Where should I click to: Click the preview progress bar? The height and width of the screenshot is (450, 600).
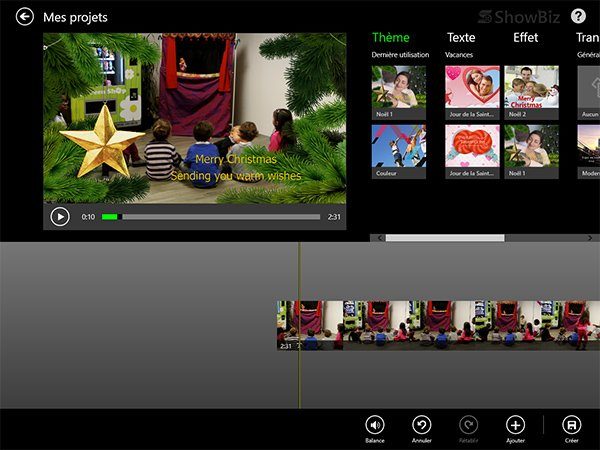point(211,217)
